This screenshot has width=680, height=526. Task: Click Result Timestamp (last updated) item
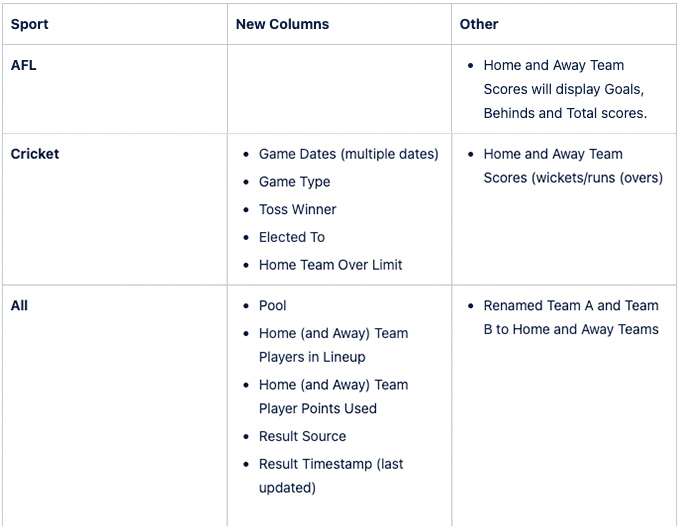pos(331,476)
